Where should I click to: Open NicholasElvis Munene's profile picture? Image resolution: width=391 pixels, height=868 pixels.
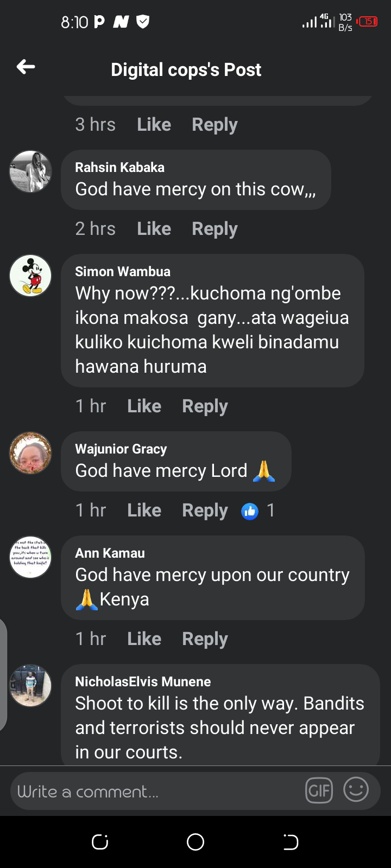[30, 686]
